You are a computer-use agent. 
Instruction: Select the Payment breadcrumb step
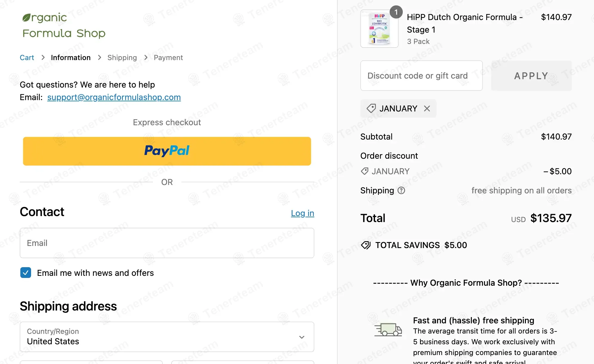(x=168, y=57)
